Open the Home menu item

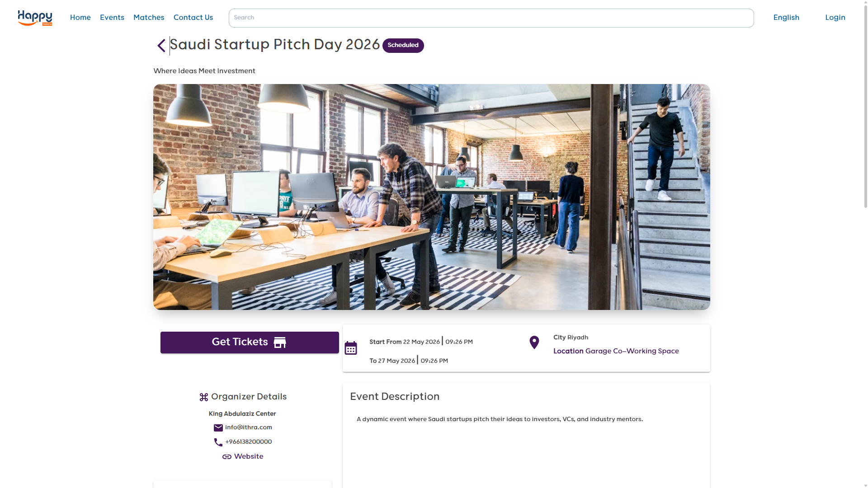pos(80,18)
